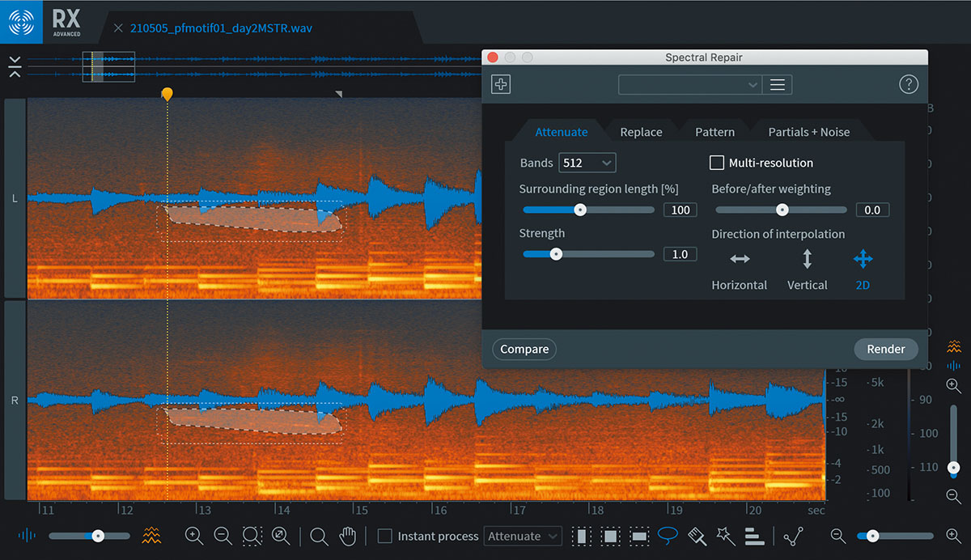The width and height of the screenshot is (971, 560).
Task: Click the orange playhead marker on the timeline
Action: (x=167, y=94)
